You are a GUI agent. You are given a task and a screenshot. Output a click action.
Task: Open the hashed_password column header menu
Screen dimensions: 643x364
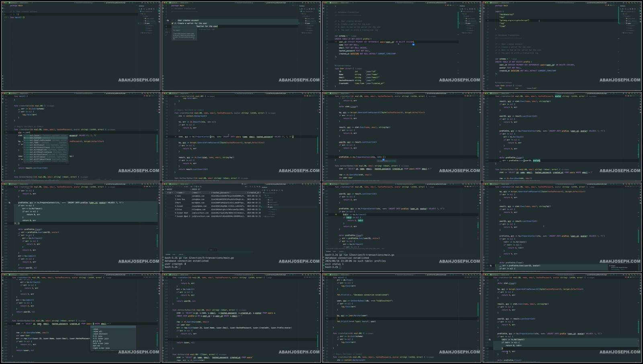221,192
